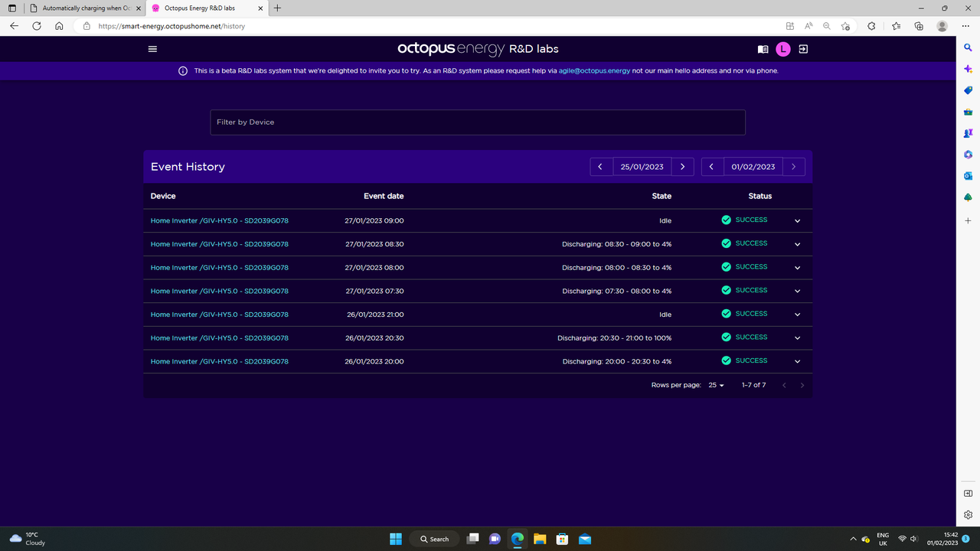Open the Mail app on the taskbar

[x=585, y=539]
